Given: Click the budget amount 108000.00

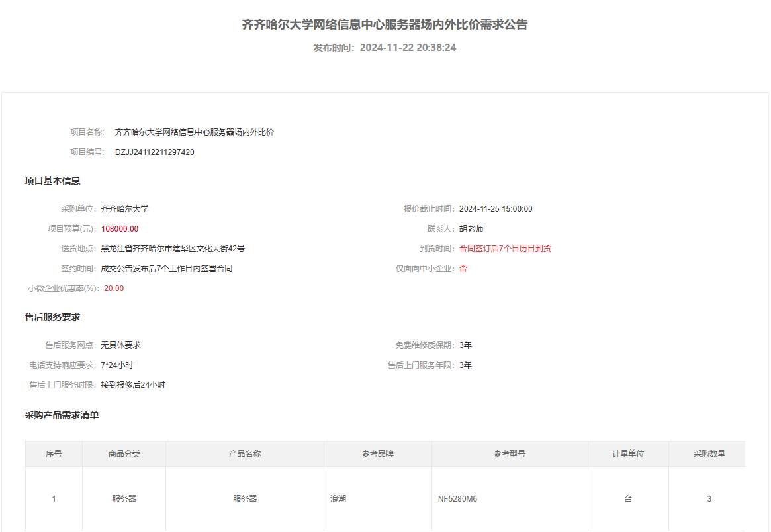Looking at the screenshot, I should point(120,229).
